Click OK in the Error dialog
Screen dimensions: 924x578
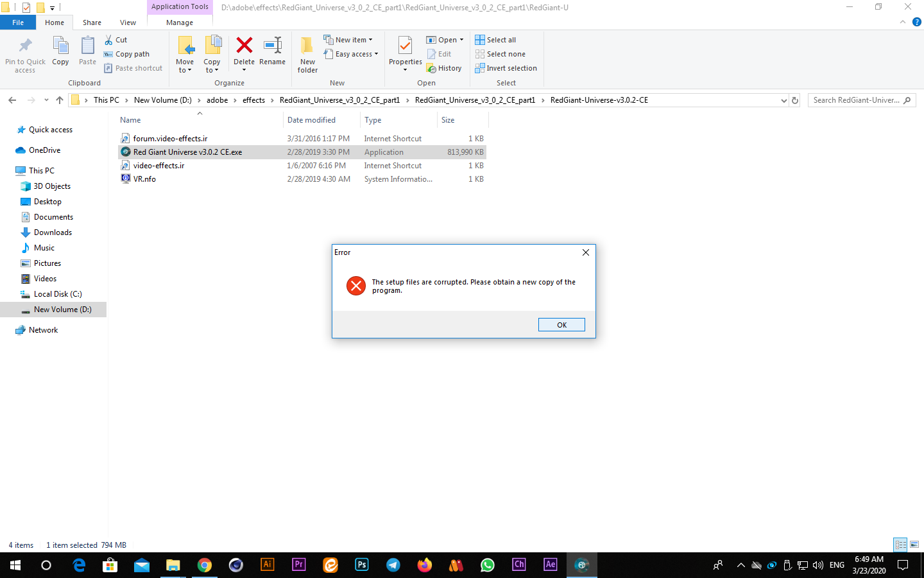[561, 325]
